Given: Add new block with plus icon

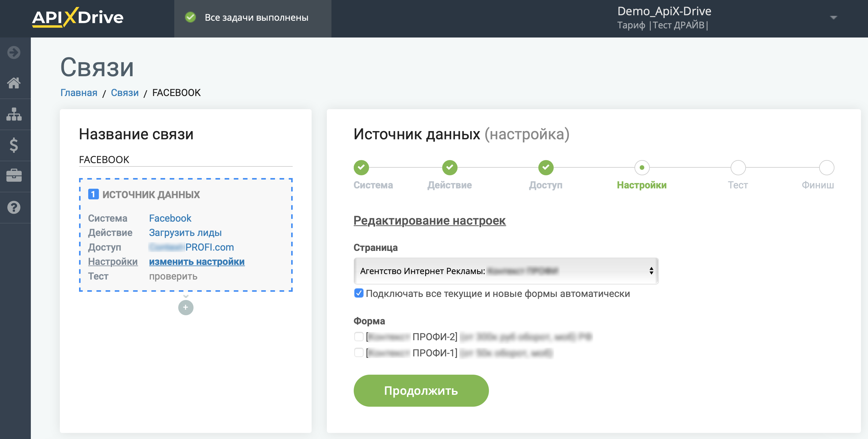Looking at the screenshot, I should click(x=186, y=307).
